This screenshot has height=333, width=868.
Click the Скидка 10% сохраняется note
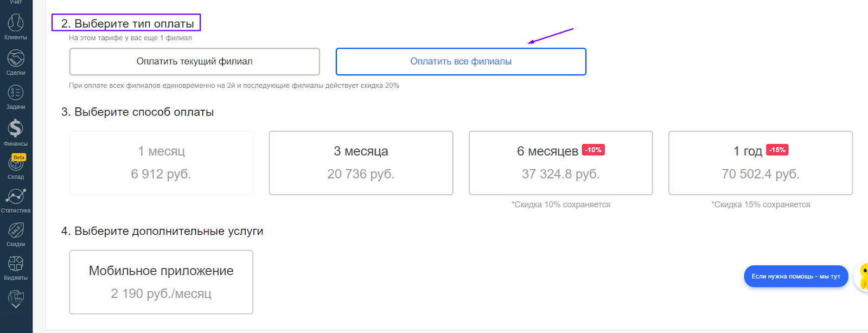[x=561, y=204]
